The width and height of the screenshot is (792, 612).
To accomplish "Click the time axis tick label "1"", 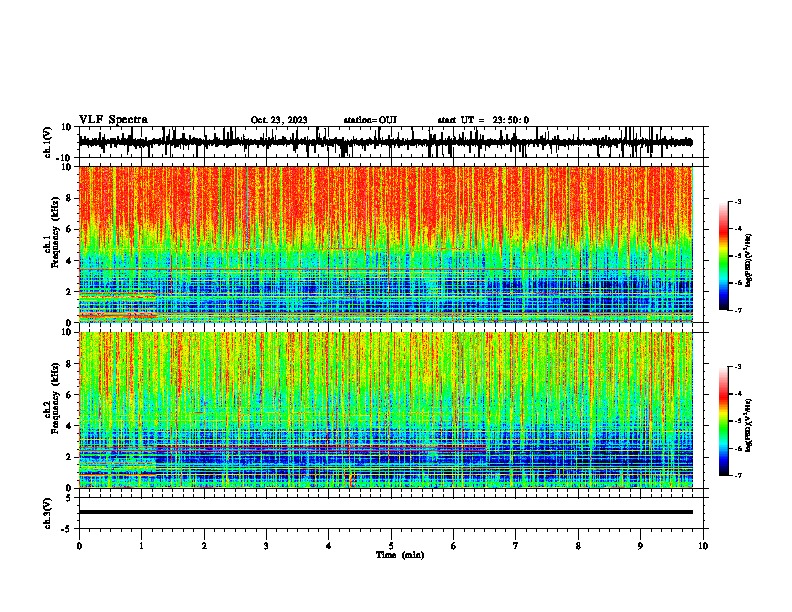I will coord(141,546).
